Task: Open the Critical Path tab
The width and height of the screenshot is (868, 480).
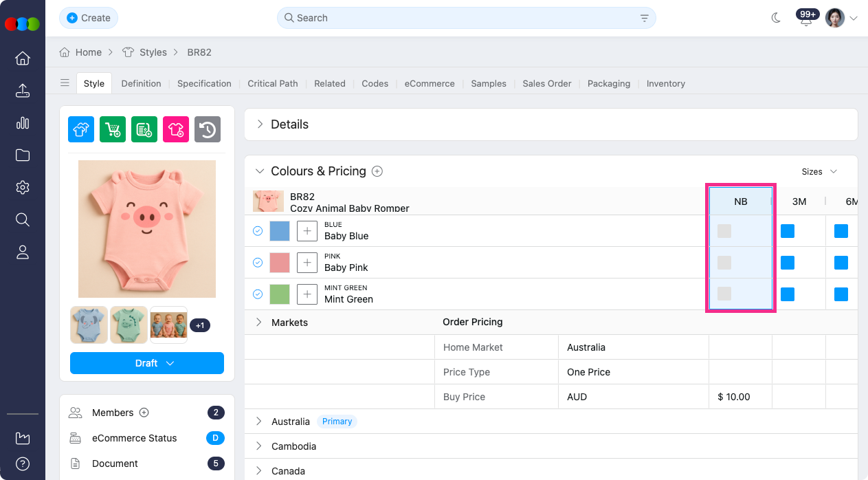Action: 273,83
